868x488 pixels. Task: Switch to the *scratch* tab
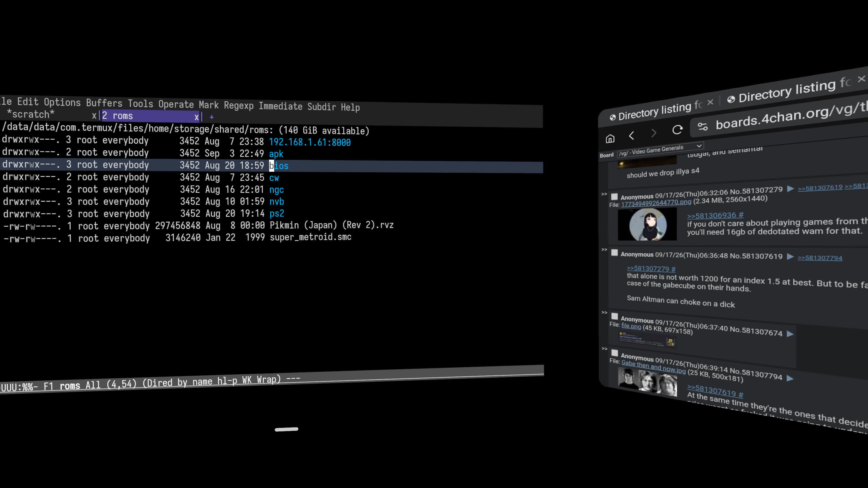click(x=30, y=114)
